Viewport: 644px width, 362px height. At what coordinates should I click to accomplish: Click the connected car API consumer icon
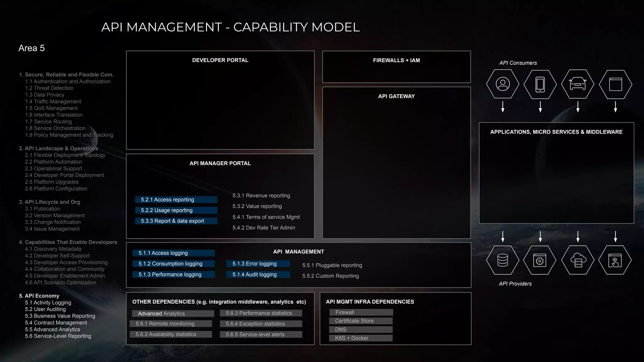click(578, 84)
